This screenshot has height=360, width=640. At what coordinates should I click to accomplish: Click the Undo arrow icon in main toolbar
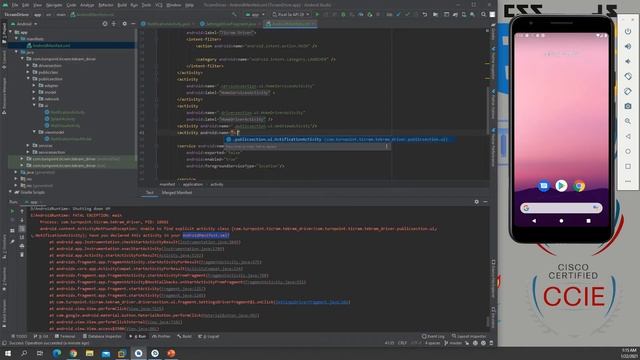(425, 14)
